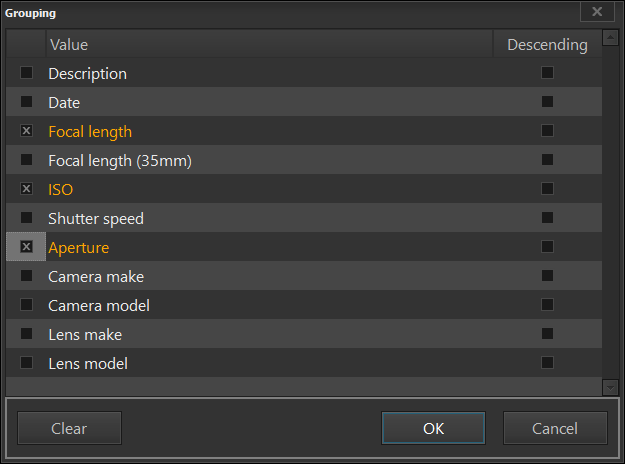Click the Descending column header
Viewport: 625px width, 464px height.
(x=547, y=45)
